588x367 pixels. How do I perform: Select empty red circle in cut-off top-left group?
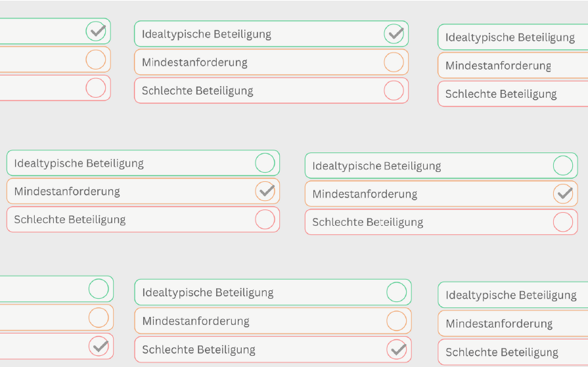pos(96,88)
